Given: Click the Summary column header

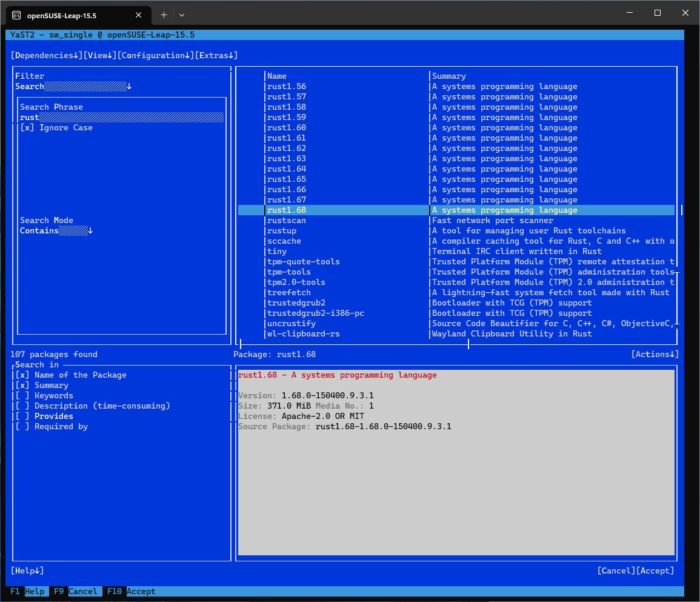Looking at the screenshot, I should pos(448,76).
